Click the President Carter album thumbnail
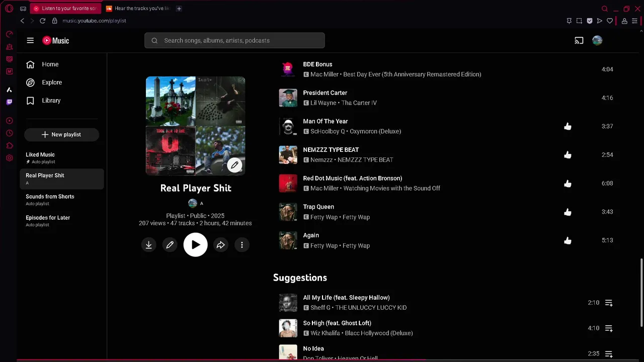This screenshot has width=644, height=362. pos(288,98)
